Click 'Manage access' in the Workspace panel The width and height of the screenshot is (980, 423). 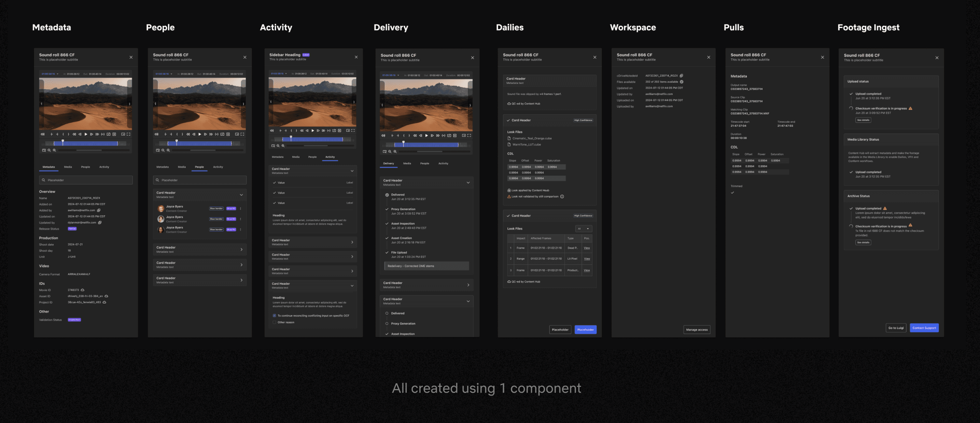click(x=697, y=329)
